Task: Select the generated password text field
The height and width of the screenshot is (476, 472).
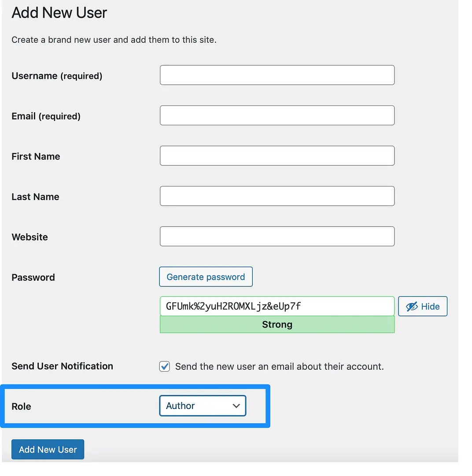Action: click(277, 306)
